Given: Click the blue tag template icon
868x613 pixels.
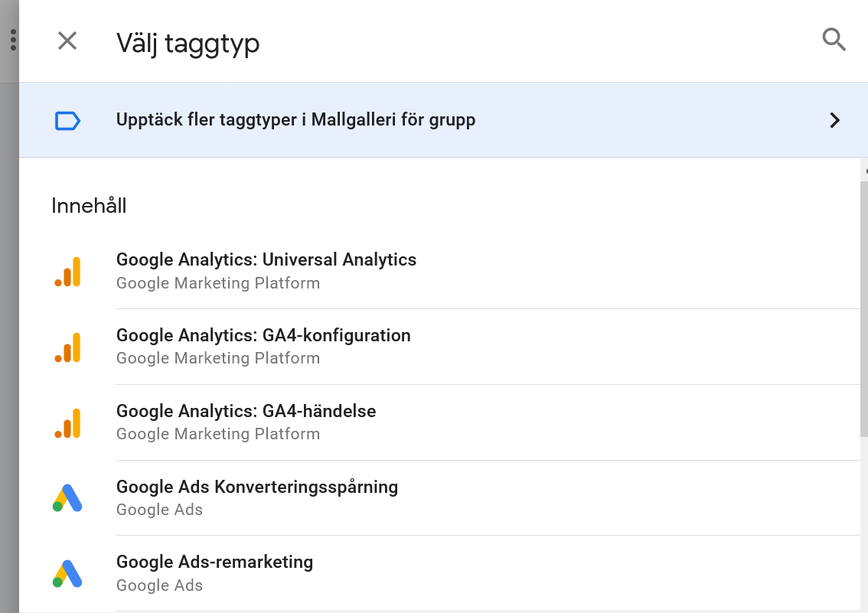Looking at the screenshot, I should (x=67, y=120).
